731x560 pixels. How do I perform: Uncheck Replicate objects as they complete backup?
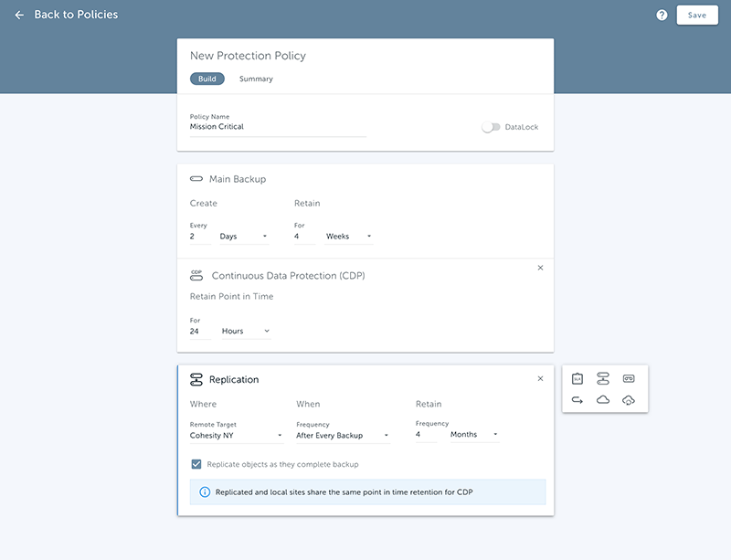click(x=196, y=464)
